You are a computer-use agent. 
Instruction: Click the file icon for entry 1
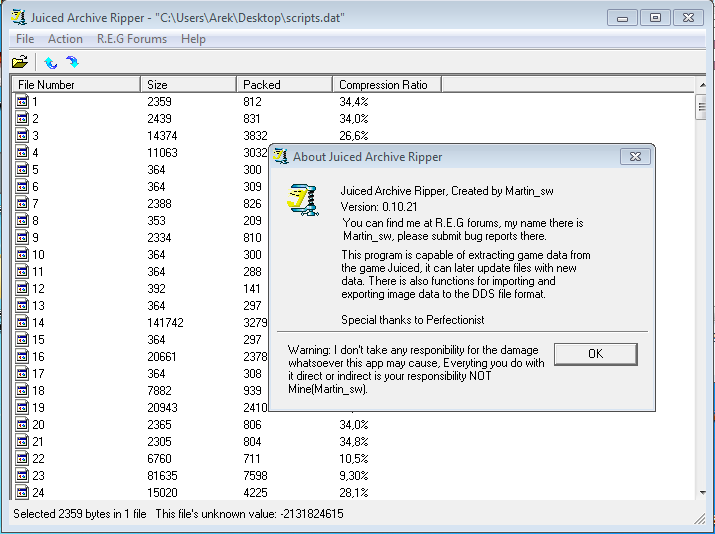22,102
